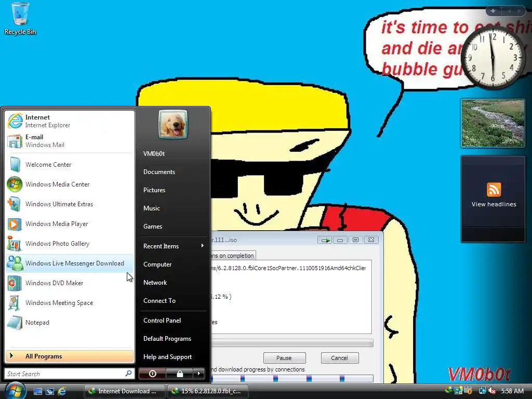Open Windows Photo Gallery
Viewport: 532px width, 399px height.
pos(70,244)
